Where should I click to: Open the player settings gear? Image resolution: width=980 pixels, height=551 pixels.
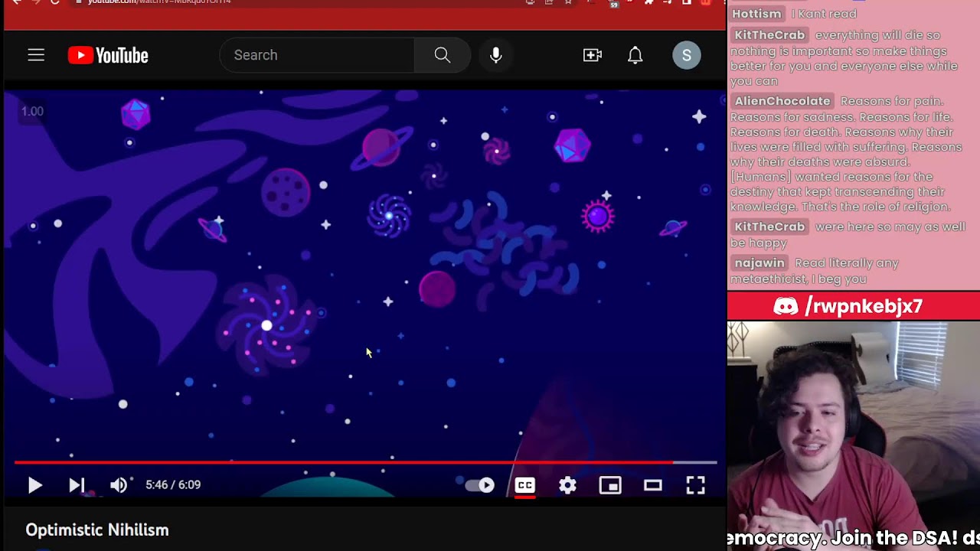tap(567, 485)
